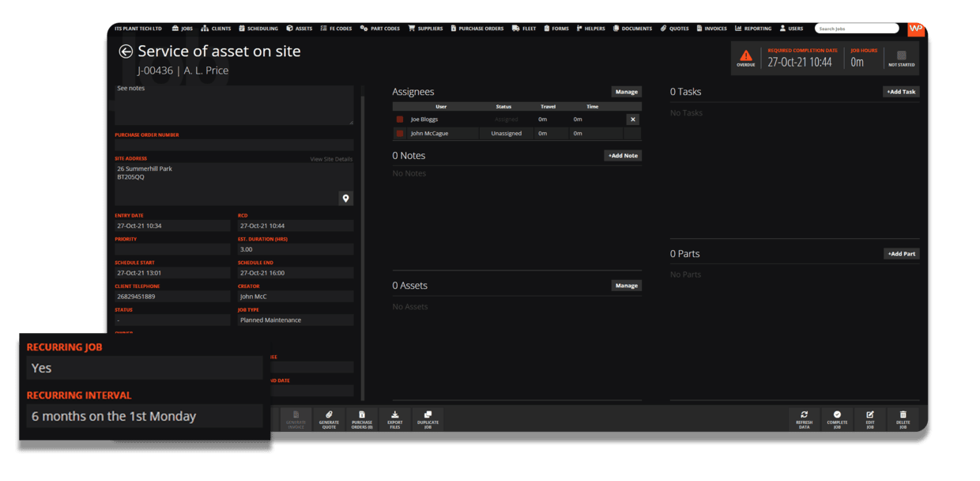
Task: Click the Search Jobs field
Action: point(857,28)
